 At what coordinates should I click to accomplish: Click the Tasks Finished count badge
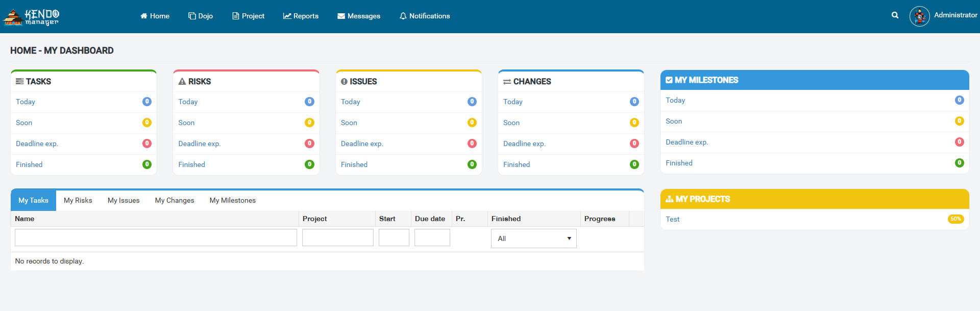[x=147, y=164]
